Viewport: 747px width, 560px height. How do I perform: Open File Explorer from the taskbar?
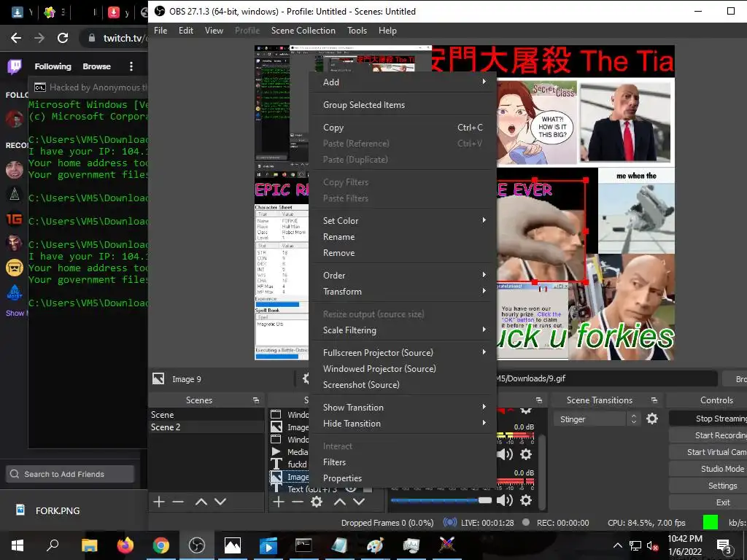point(89,545)
